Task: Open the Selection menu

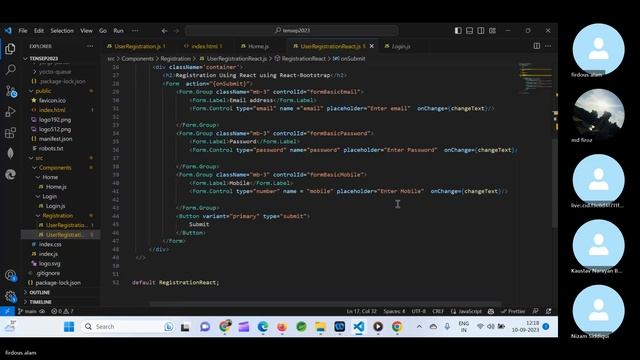Action: (x=62, y=31)
